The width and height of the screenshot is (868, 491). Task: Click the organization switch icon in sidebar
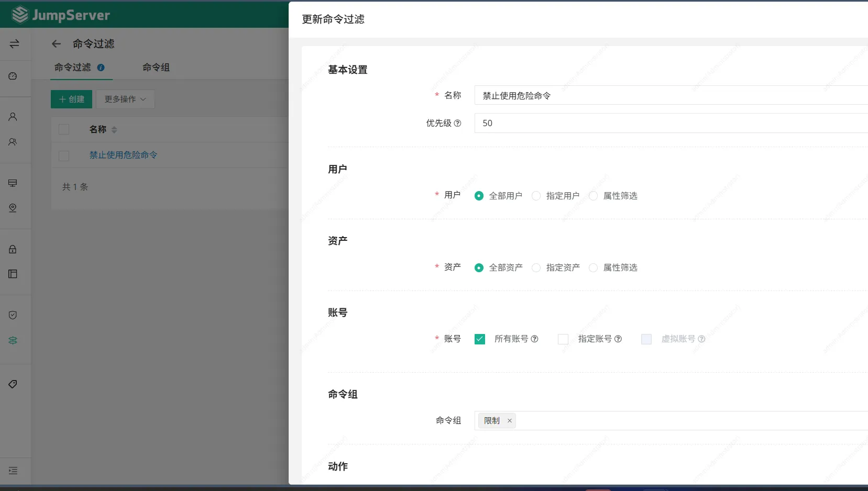tap(14, 43)
